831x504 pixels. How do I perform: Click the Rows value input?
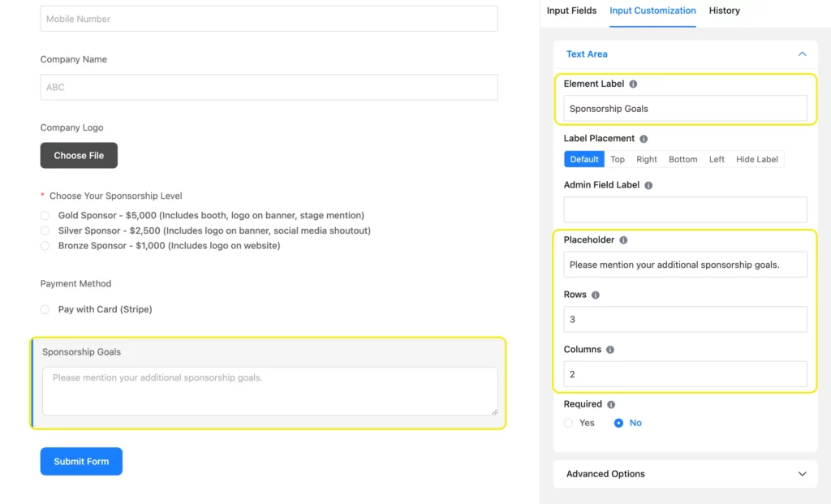click(x=685, y=319)
